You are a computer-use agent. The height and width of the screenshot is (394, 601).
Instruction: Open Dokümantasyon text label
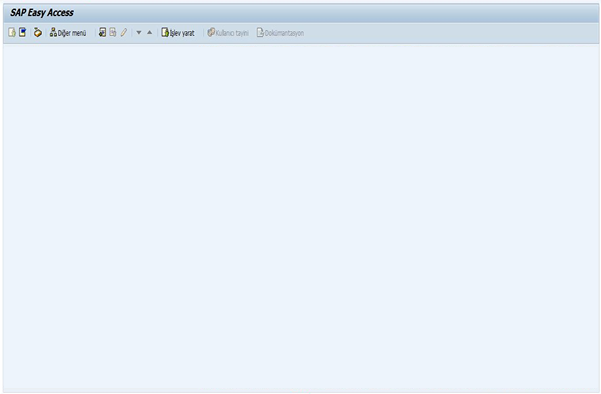click(x=284, y=33)
